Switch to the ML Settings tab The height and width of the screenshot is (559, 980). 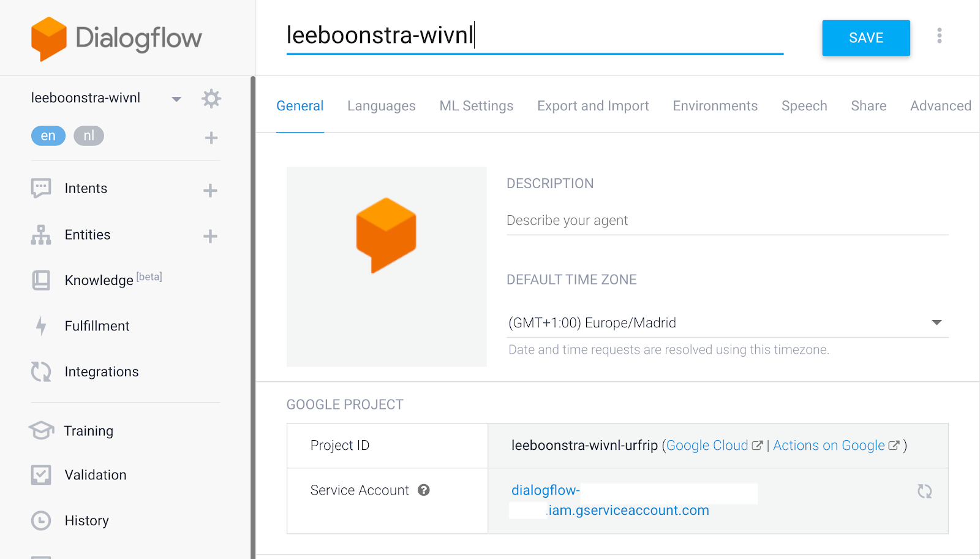(476, 106)
